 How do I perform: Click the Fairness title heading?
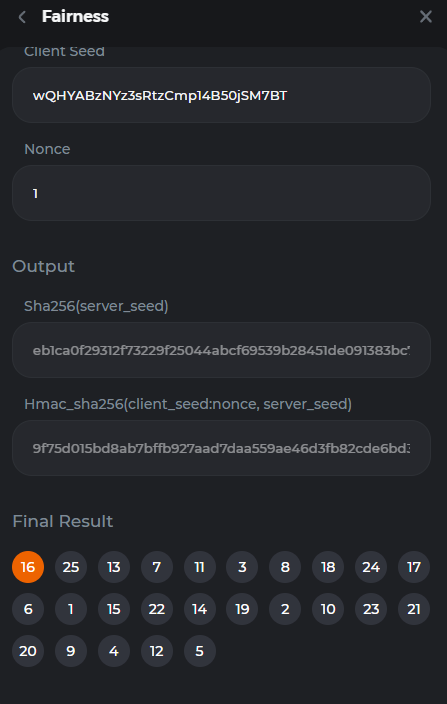pos(75,17)
